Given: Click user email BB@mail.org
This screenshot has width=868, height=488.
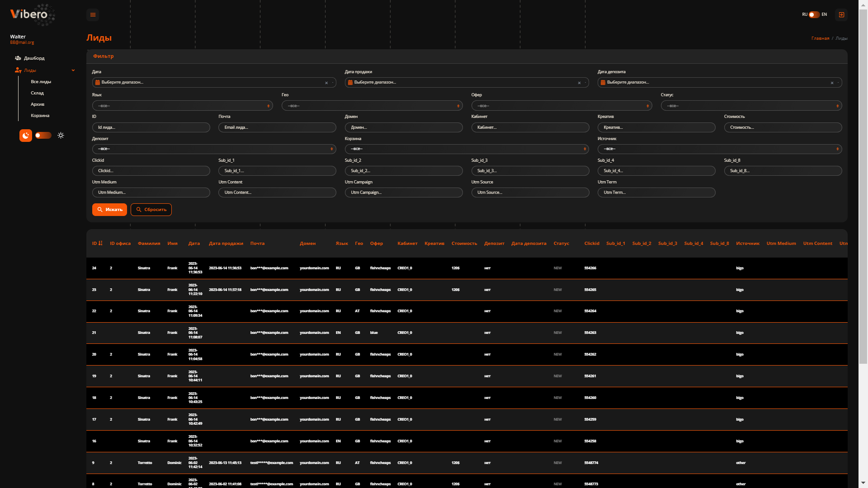Looking at the screenshot, I should 22,42.
